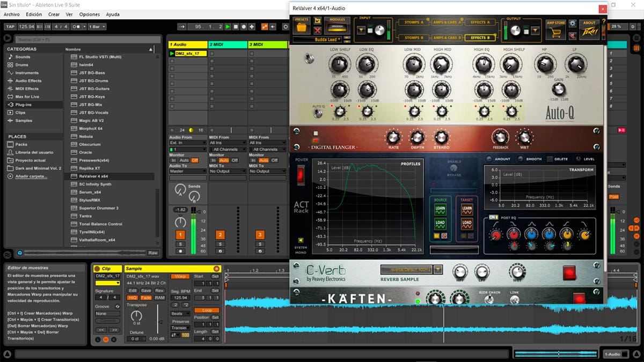Set track 1 Monitor to In
This screenshot has width=644, height=362.
(173, 160)
